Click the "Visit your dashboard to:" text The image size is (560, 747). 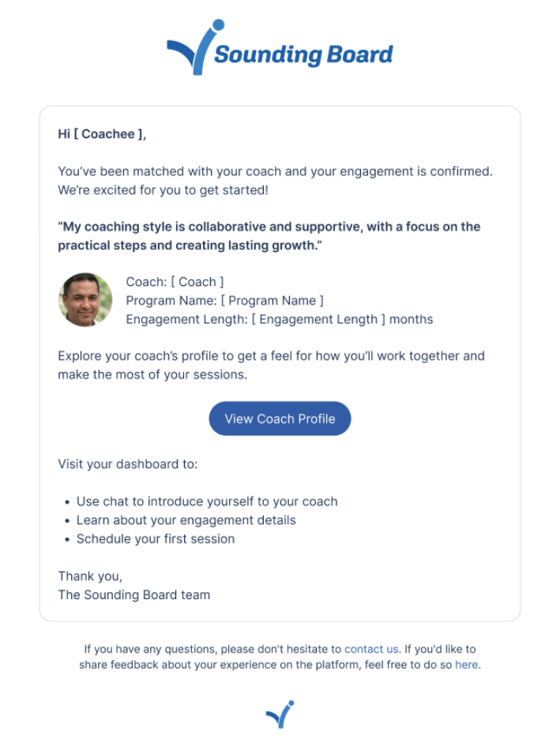click(128, 464)
